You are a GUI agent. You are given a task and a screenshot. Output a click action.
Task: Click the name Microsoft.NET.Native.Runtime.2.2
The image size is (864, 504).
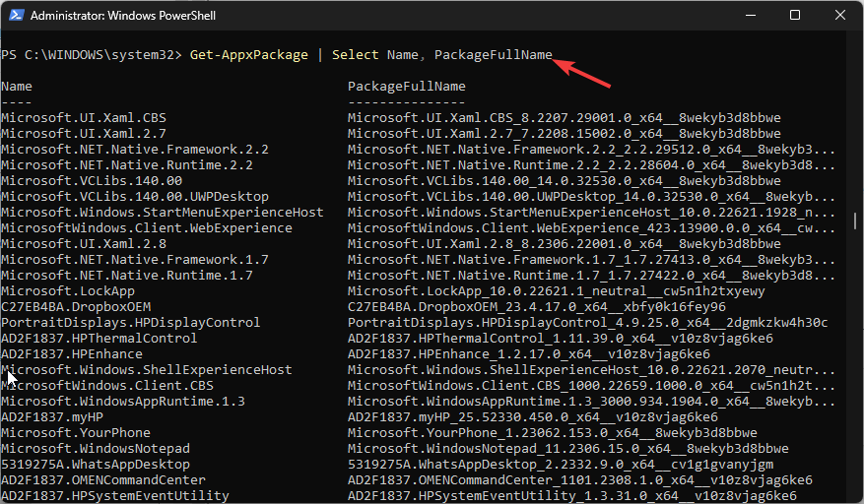[127, 165]
